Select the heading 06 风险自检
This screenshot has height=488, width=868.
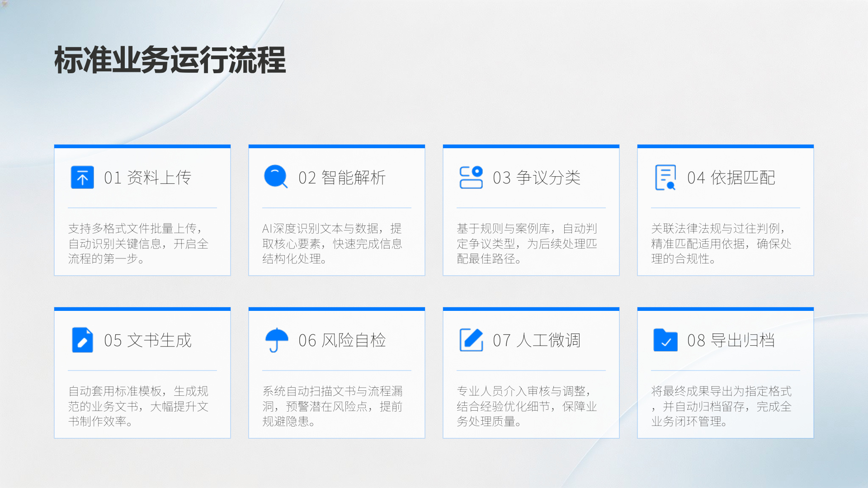tap(342, 340)
